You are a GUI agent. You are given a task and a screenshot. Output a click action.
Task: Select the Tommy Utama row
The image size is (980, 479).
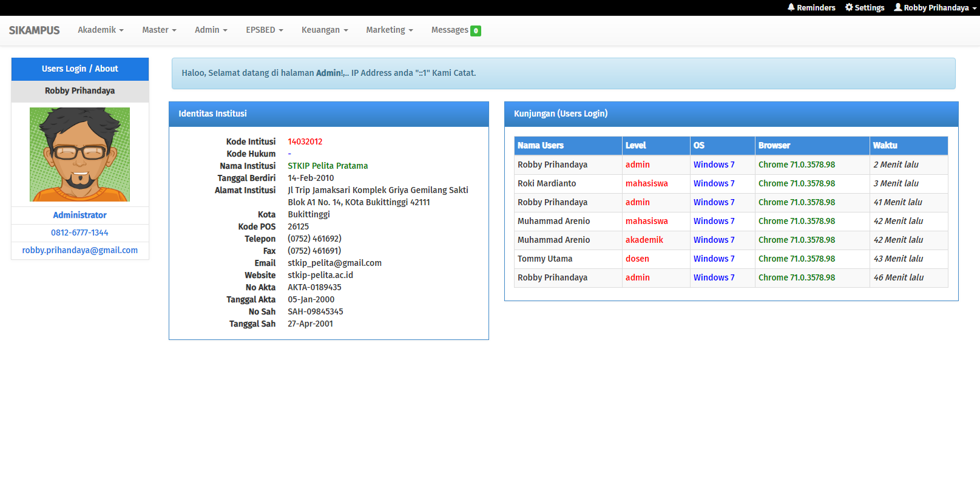point(545,259)
